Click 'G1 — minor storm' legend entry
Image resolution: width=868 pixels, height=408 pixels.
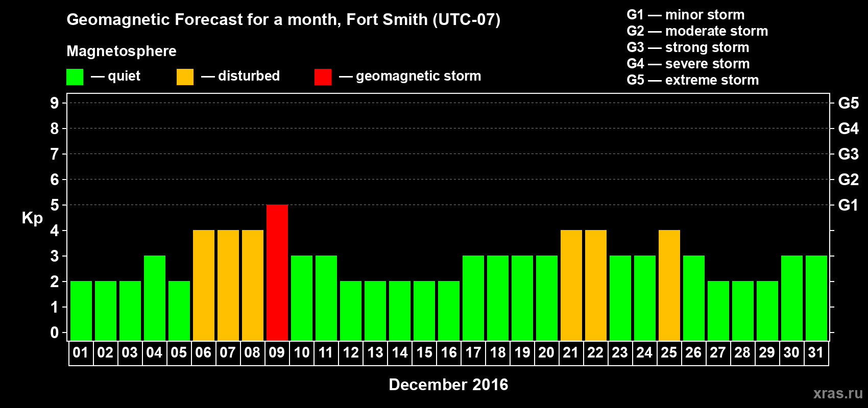click(686, 15)
